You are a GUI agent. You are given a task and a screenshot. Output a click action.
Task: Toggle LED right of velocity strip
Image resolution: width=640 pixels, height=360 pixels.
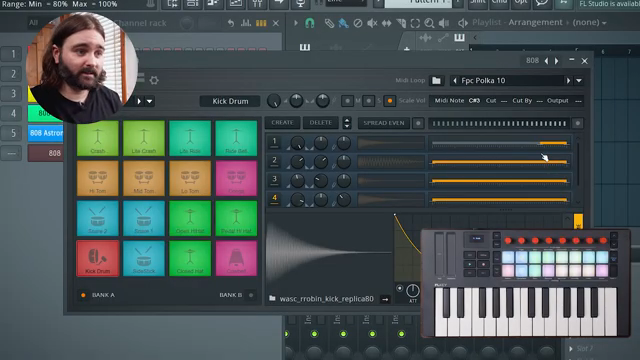[x=577, y=123]
